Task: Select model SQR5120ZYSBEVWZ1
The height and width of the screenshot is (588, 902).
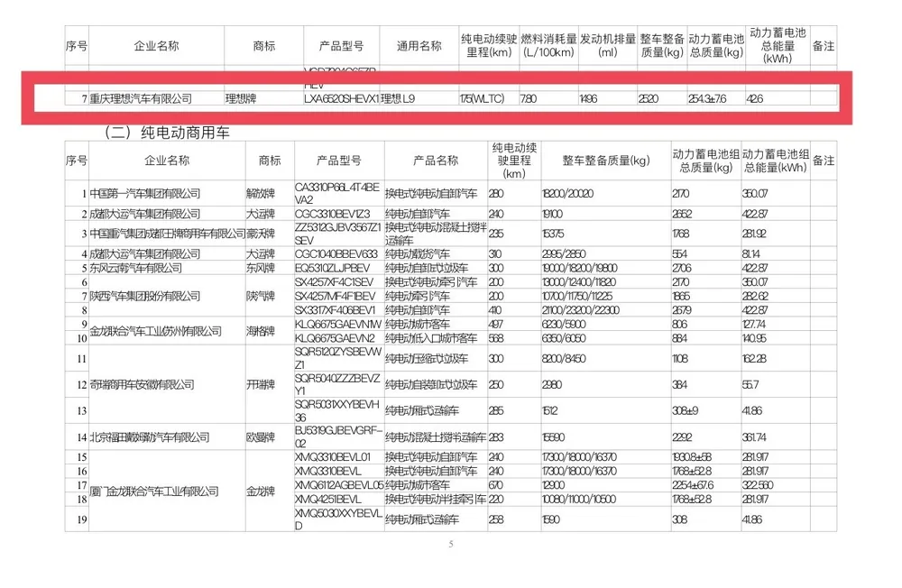Action: (x=338, y=358)
